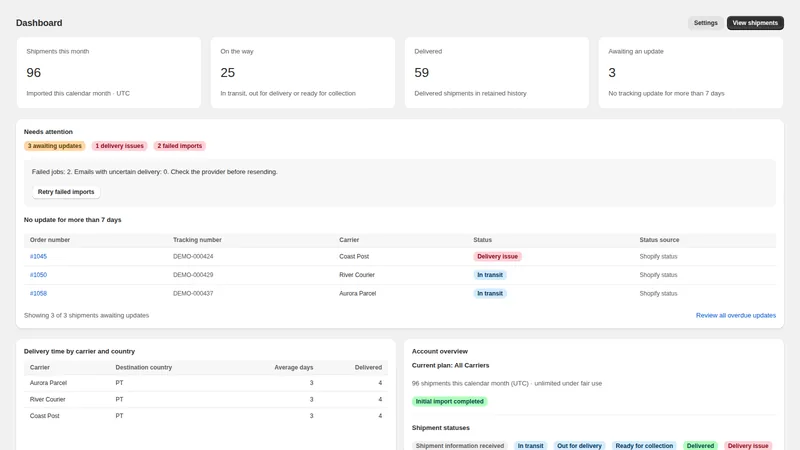Click River Courier in the delivery time table
This screenshot has width=800, height=450.
(47, 399)
